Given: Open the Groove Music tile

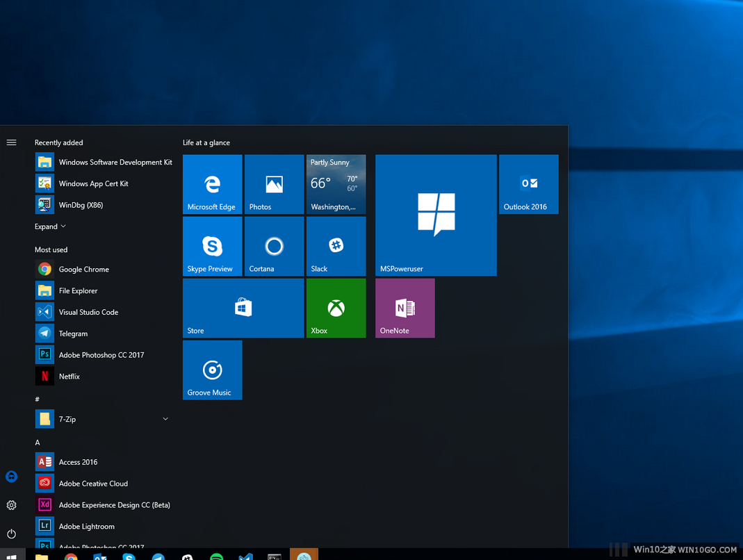Looking at the screenshot, I should click(212, 370).
